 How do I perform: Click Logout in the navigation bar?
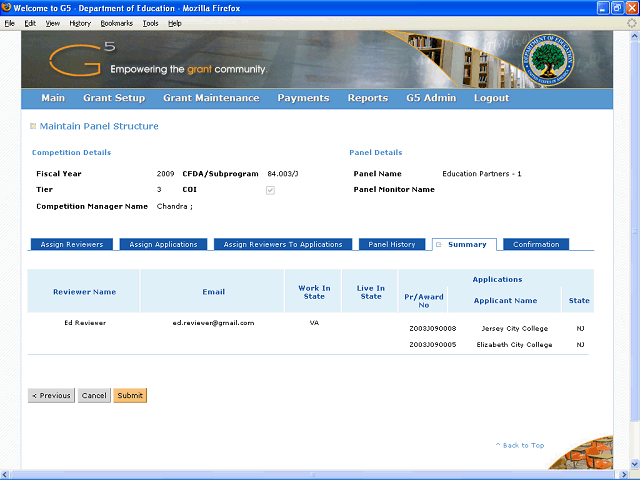(491, 98)
